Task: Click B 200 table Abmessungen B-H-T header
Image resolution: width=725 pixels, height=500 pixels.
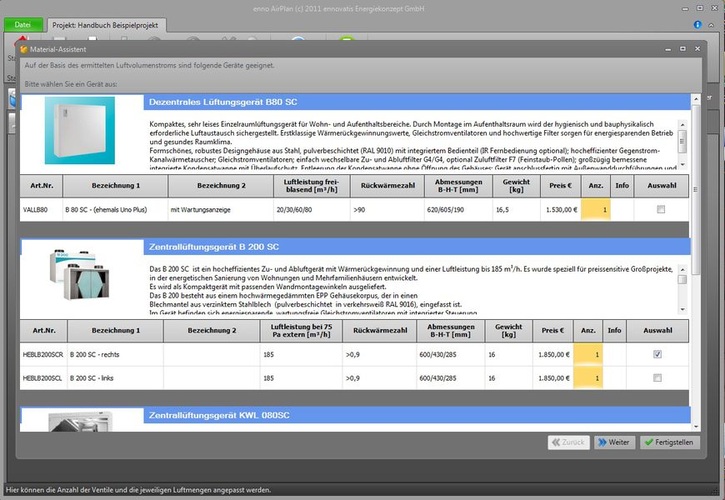Action: pos(451,330)
